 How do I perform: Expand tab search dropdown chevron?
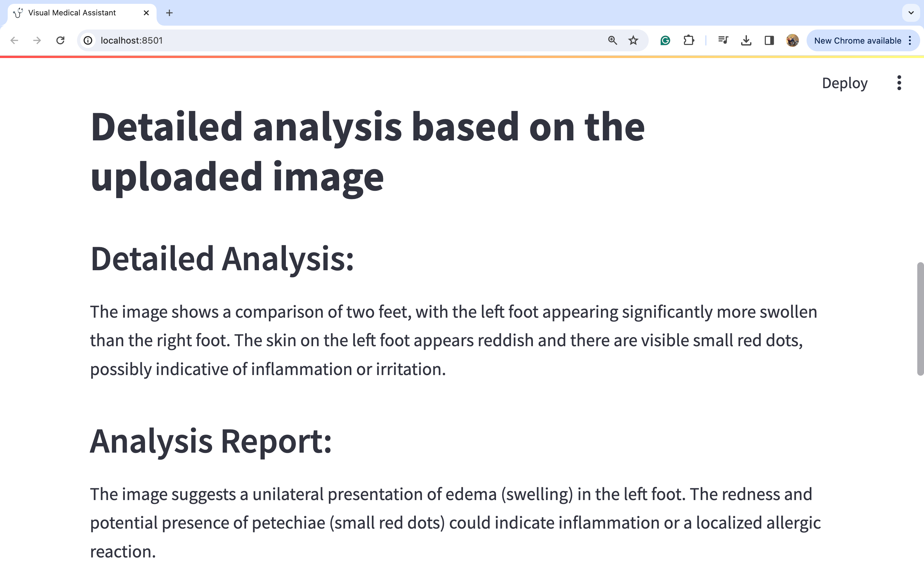(x=911, y=13)
